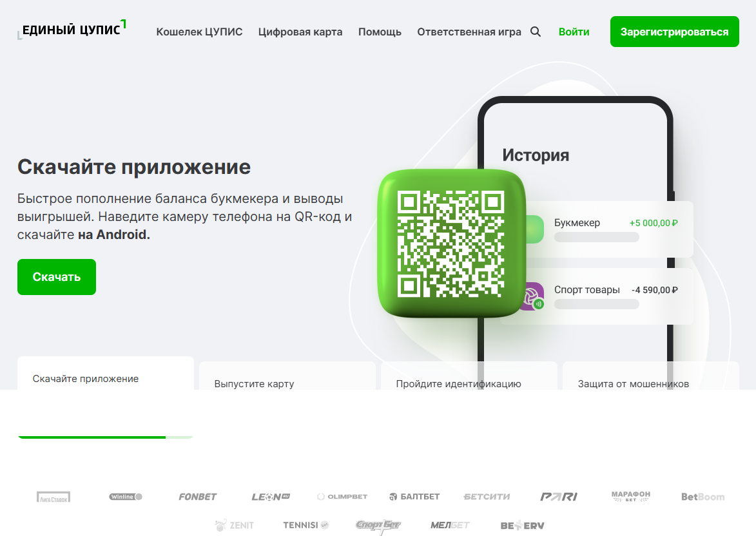Select the LEON bookmaker logo
Image resolution: width=756 pixels, height=536 pixels.
click(x=271, y=497)
